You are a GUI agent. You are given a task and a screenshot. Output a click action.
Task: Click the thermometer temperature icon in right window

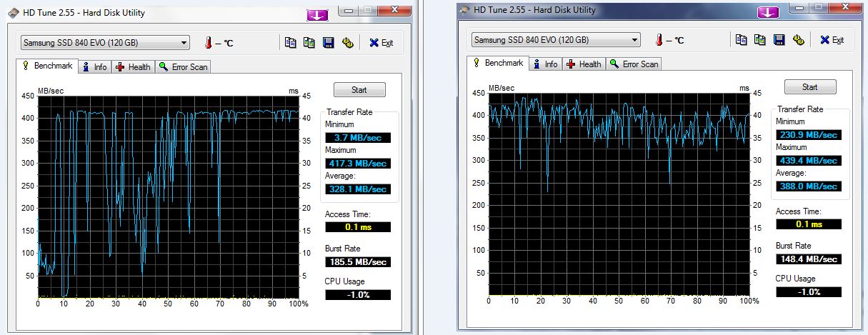tap(659, 40)
